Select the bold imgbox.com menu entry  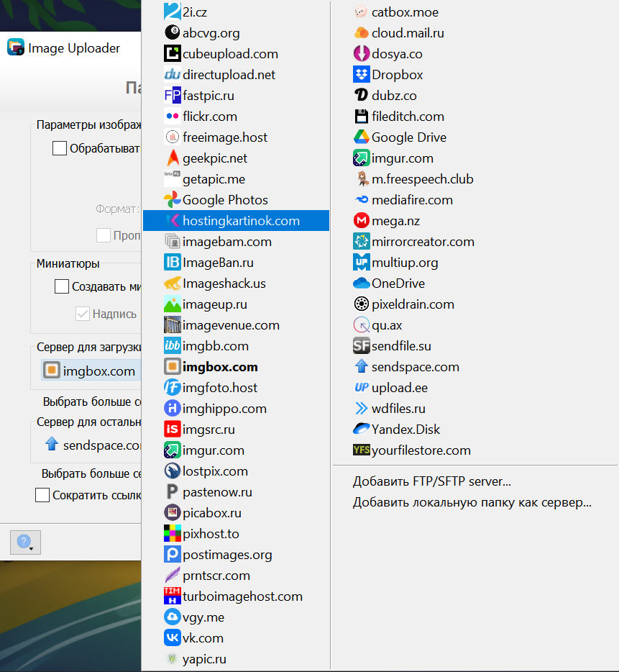coord(236,367)
